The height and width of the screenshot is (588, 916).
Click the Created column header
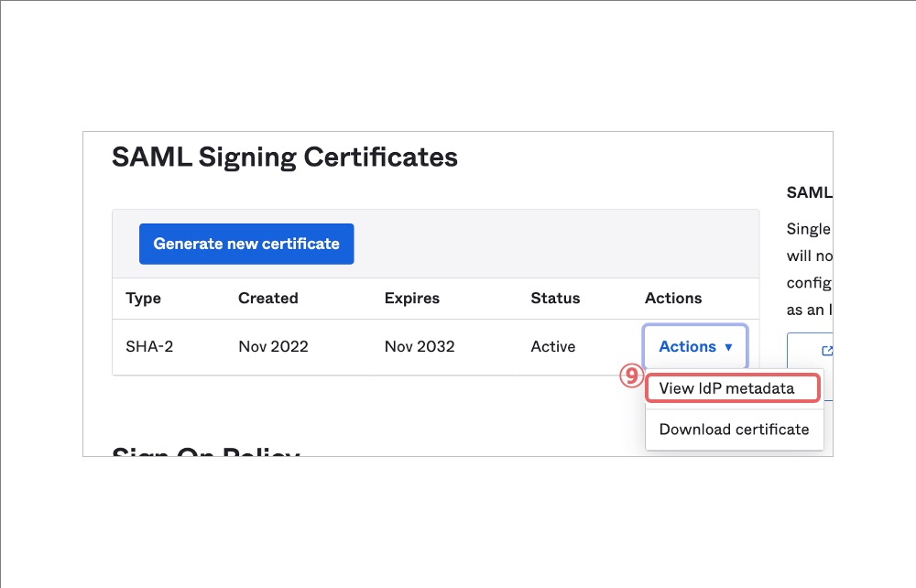pyautogui.click(x=267, y=298)
